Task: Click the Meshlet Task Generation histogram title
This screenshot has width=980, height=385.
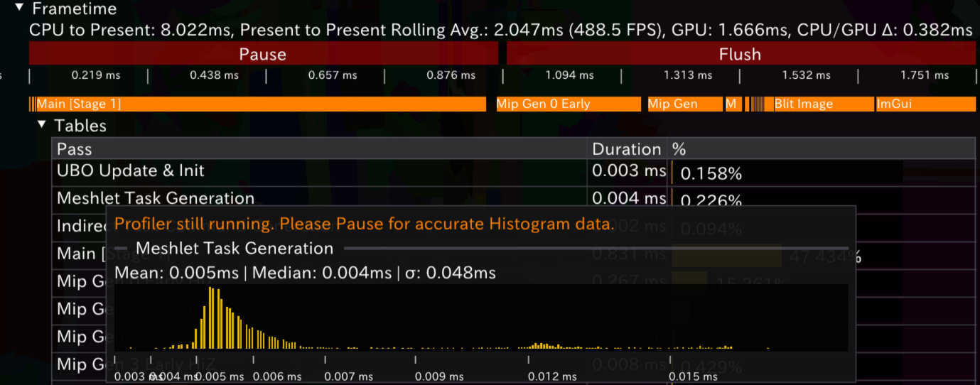Action: click(235, 249)
